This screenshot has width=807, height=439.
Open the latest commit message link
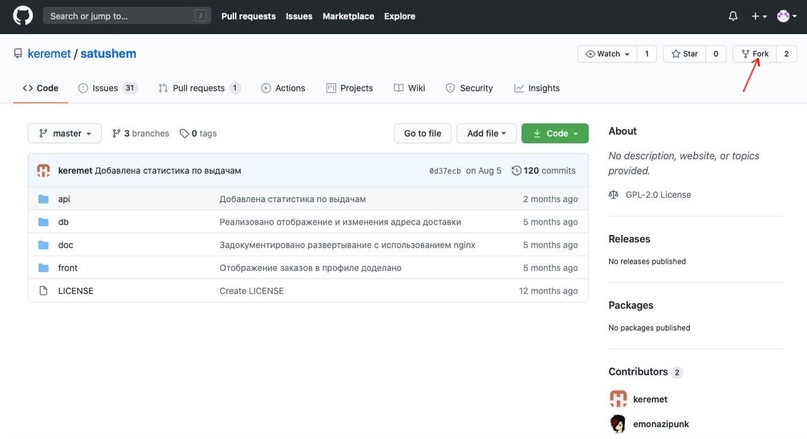click(168, 171)
